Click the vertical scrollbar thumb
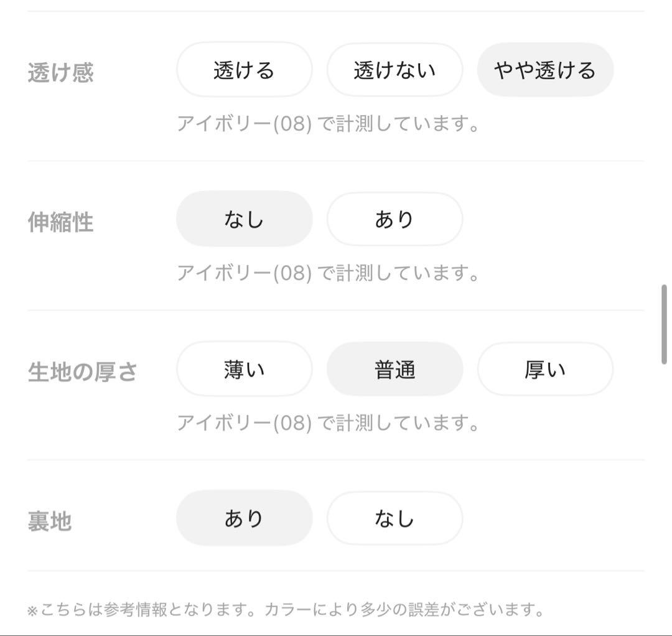Image resolution: width=672 pixels, height=636 pixels. (664, 324)
